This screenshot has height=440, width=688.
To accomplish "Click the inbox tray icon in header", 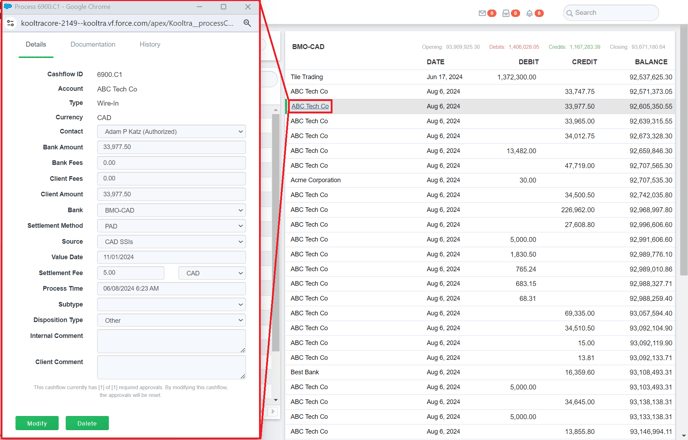I will 506,13.
